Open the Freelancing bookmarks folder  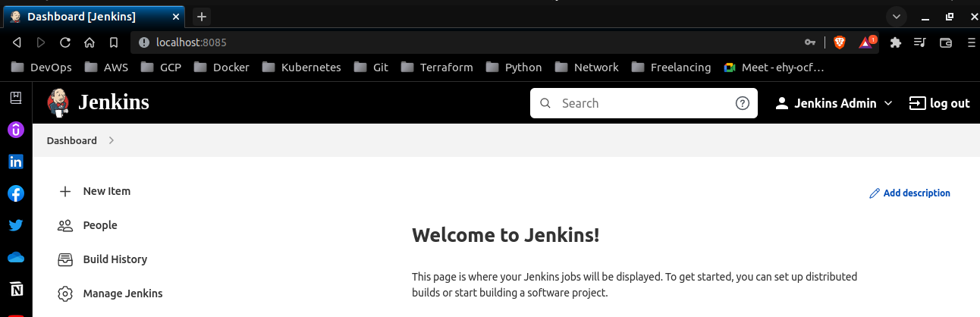coord(671,67)
